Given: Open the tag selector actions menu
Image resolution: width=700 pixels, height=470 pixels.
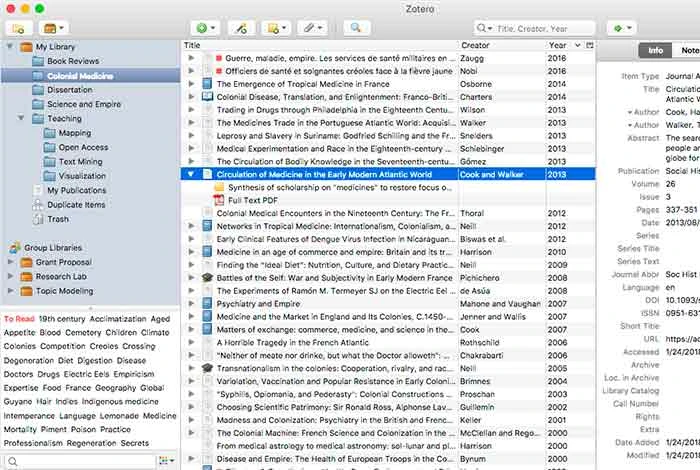Looking at the screenshot, I should pyautogui.click(x=167, y=461).
